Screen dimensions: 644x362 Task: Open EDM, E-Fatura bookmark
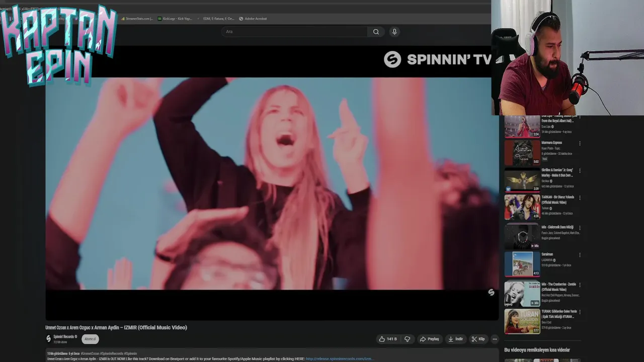216,19
